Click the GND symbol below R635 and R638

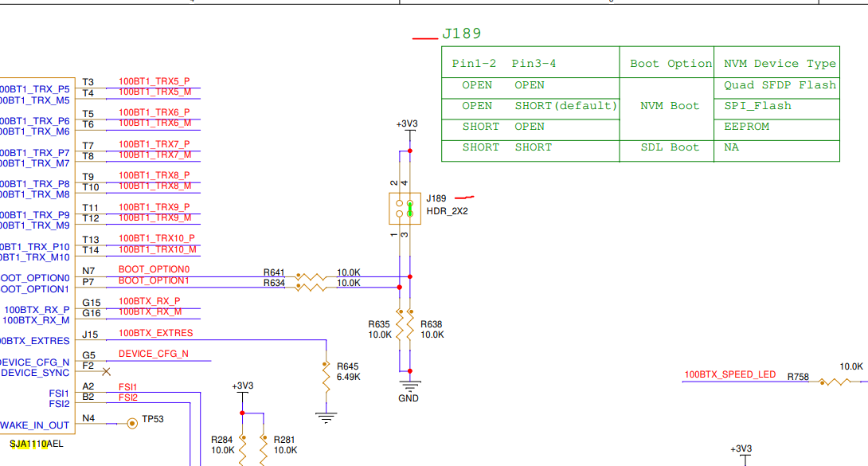click(x=409, y=386)
